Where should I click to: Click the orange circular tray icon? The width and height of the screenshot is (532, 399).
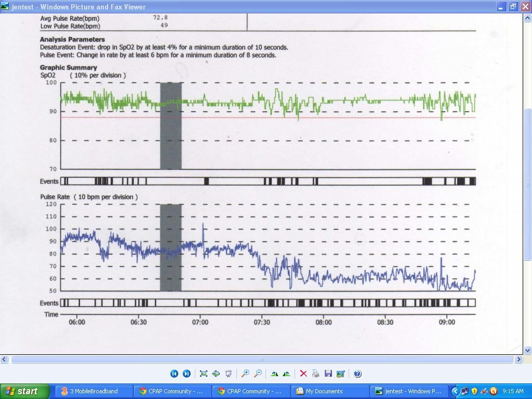[494, 391]
